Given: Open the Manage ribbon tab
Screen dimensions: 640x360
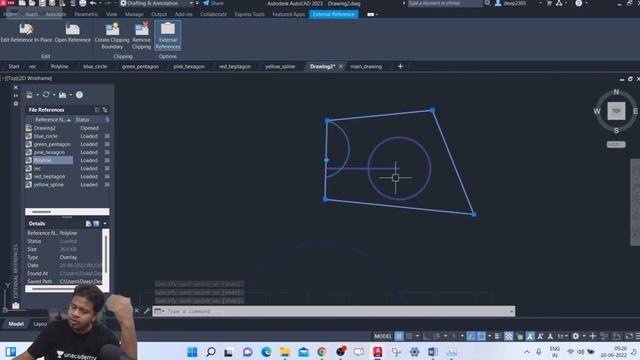Looking at the screenshot, I should (x=134, y=14).
